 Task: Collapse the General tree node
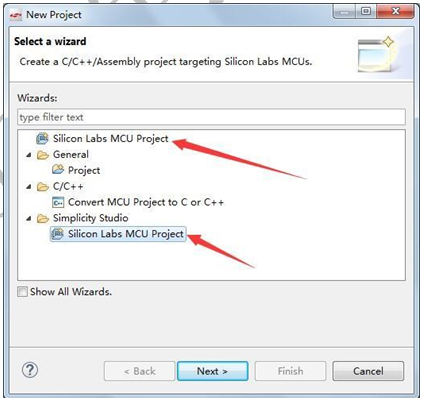point(29,155)
